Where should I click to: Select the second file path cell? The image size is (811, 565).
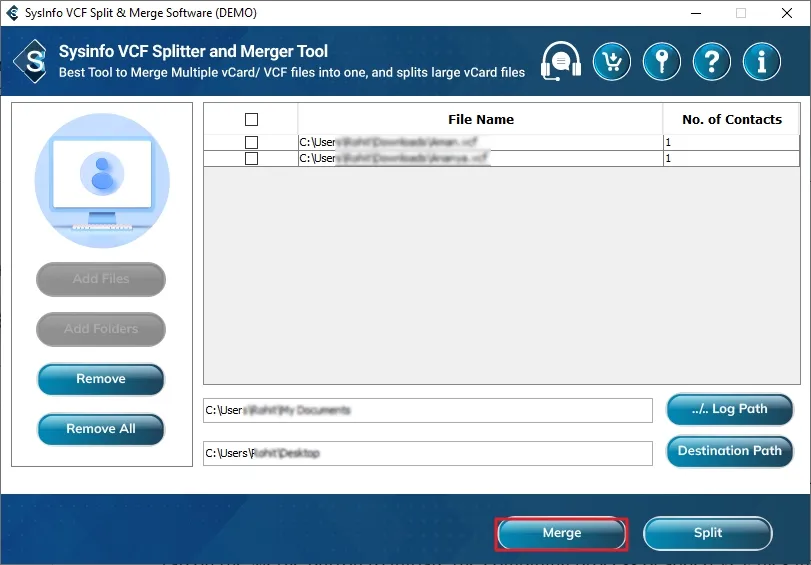[480, 158]
